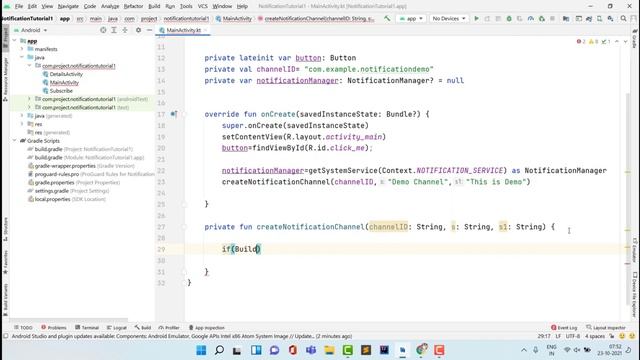This screenshot has width=640, height=360.
Task: Click the updates available status message
Action: [182, 336]
